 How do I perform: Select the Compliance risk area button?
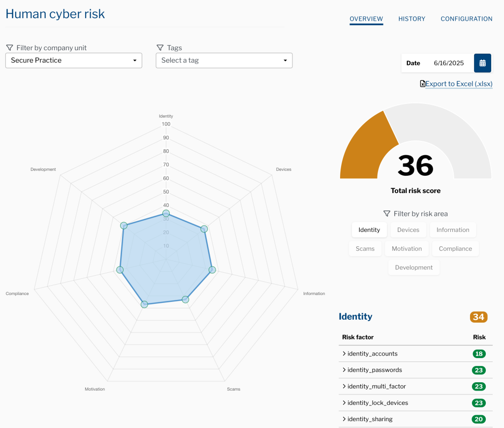(x=455, y=249)
